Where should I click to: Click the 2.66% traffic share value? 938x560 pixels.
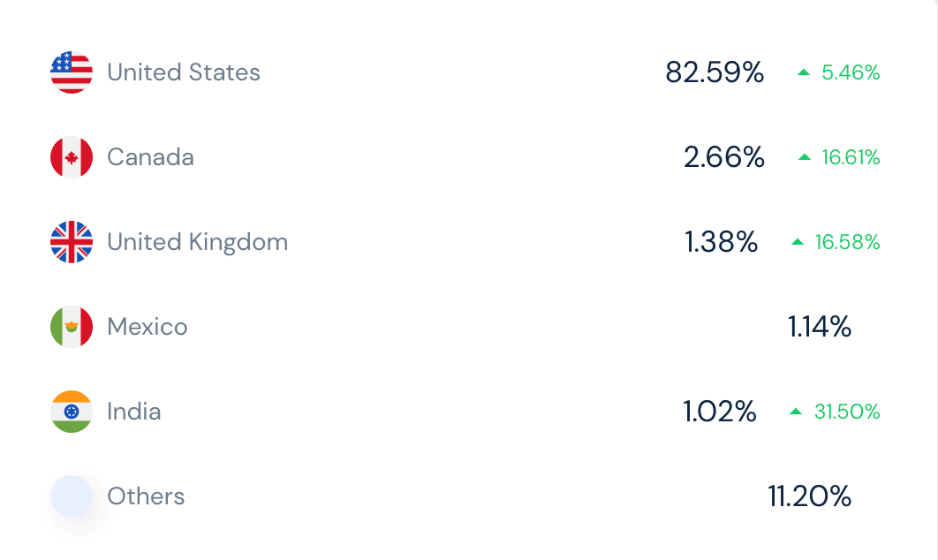[724, 157]
